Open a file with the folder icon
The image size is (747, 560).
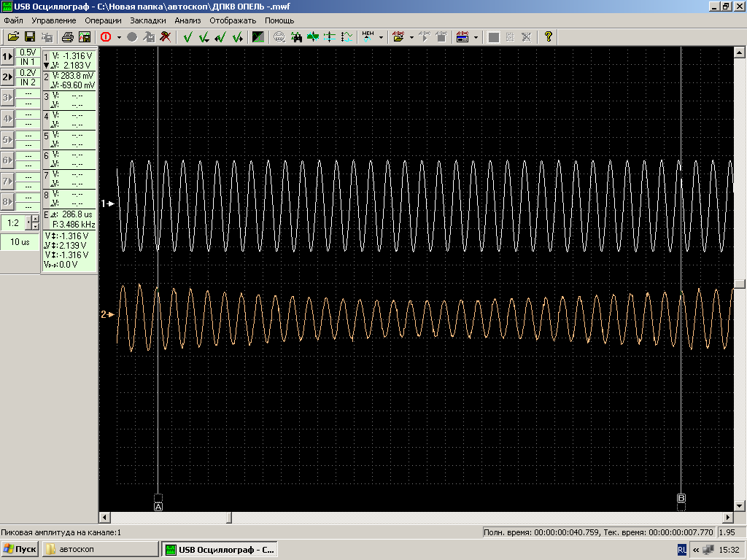tap(13, 36)
